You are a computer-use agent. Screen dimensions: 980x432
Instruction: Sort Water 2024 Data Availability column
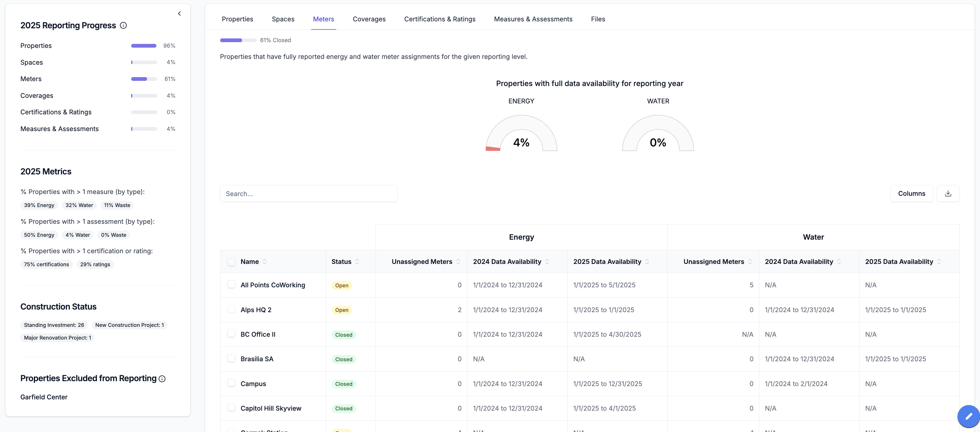click(839, 262)
